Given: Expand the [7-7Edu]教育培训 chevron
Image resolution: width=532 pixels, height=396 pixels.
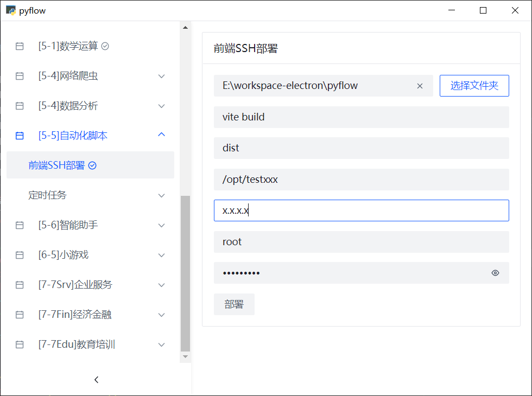Looking at the screenshot, I should 161,344.
